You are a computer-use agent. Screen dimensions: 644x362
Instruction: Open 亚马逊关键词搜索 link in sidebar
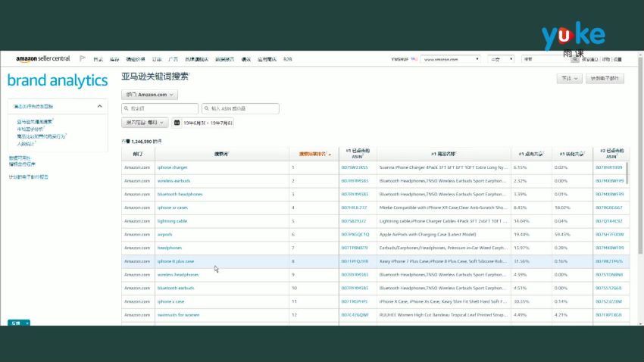(x=35, y=121)
